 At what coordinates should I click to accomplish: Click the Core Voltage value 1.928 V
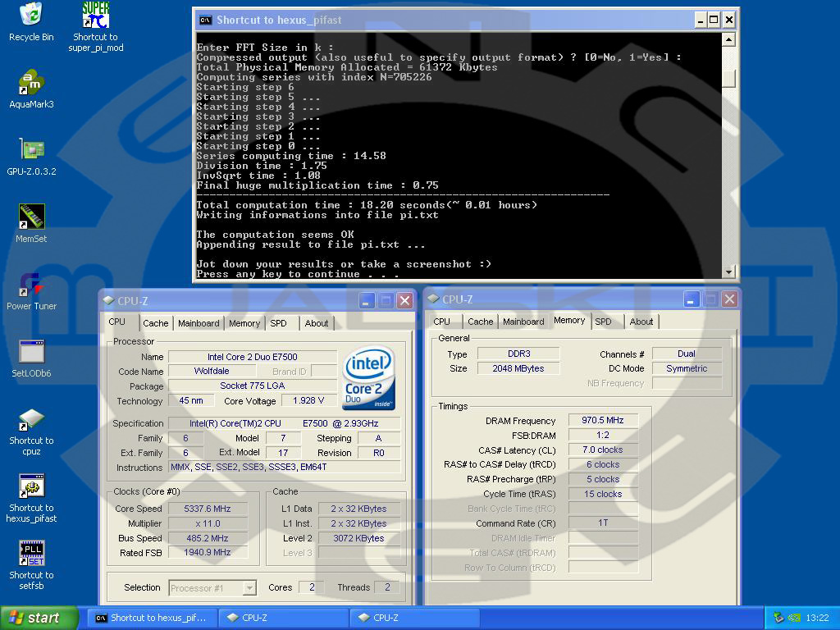pyautogui.click(x=308, y=400)
